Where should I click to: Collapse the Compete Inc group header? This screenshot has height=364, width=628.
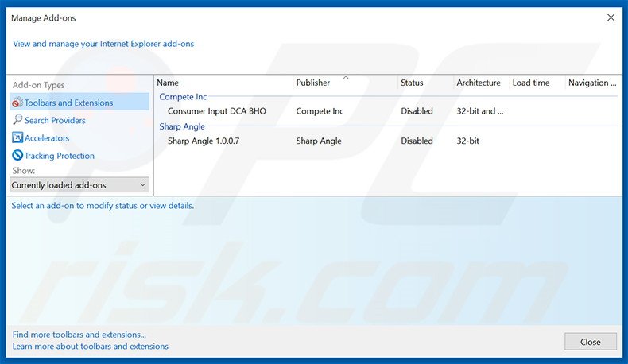pyautogui.click(x=183, y=96)
